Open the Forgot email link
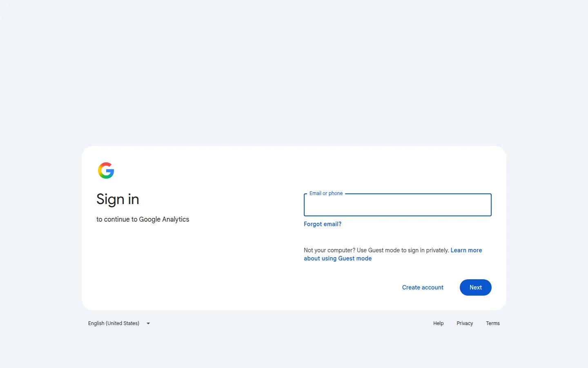 323,224
